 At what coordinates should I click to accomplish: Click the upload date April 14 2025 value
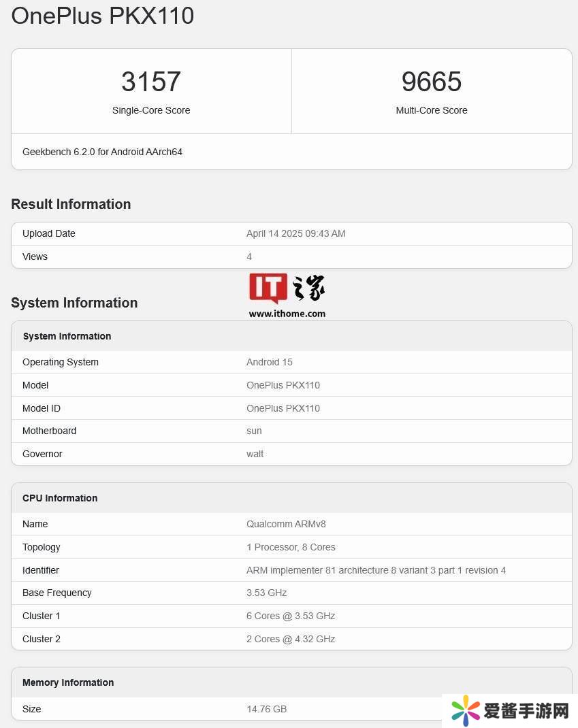295,233
